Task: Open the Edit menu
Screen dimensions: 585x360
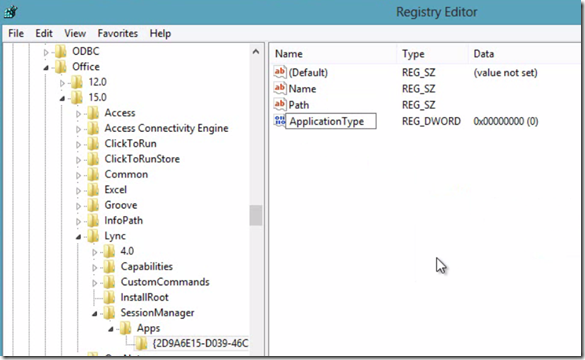Action: pyautogui.click(x=44, y=34)
